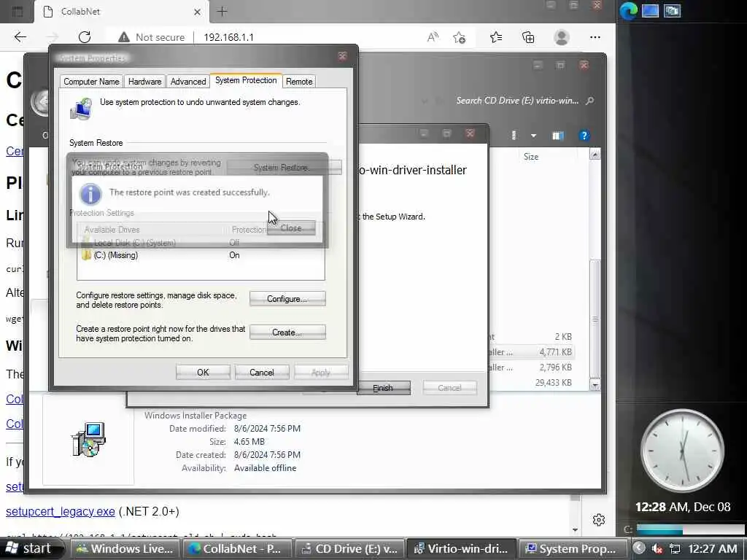Select the (C:) (Missing) drive row

[201, 255]
